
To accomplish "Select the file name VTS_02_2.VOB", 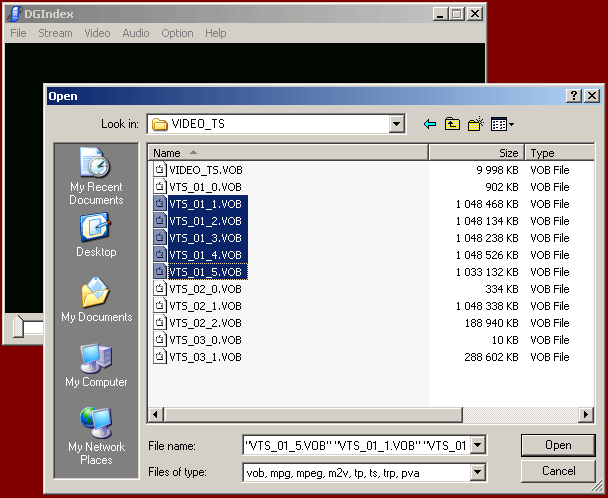I will point(206,323).
